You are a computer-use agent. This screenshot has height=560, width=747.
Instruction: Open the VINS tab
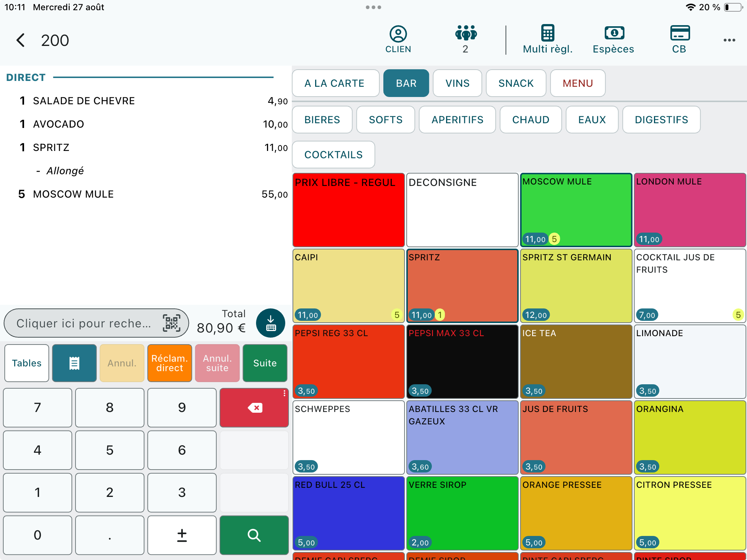click(457, 83)
